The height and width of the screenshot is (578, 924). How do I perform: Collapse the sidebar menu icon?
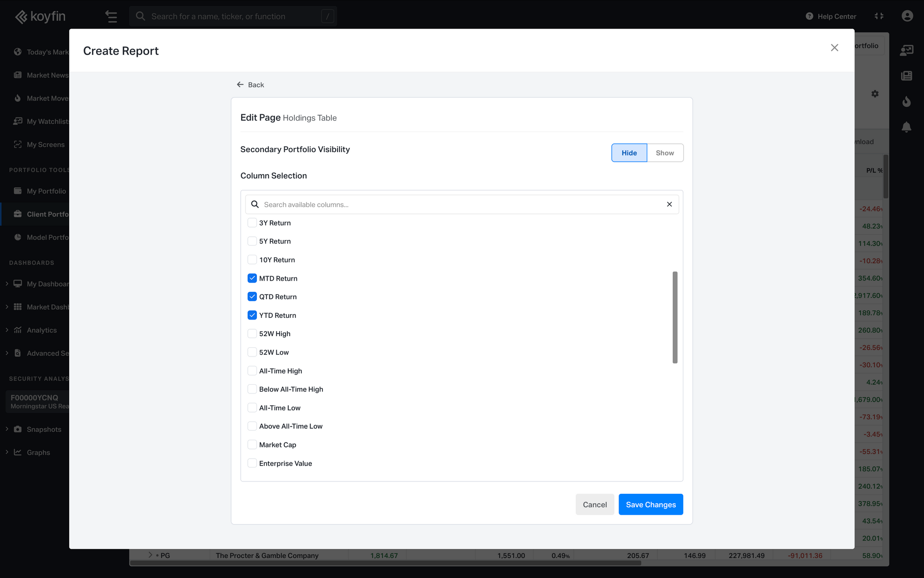(111, 17)
